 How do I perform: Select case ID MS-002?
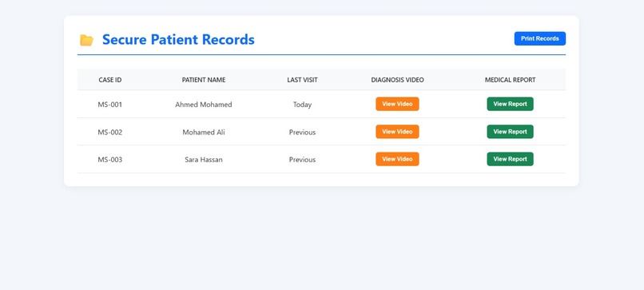[x=110, y=133]
